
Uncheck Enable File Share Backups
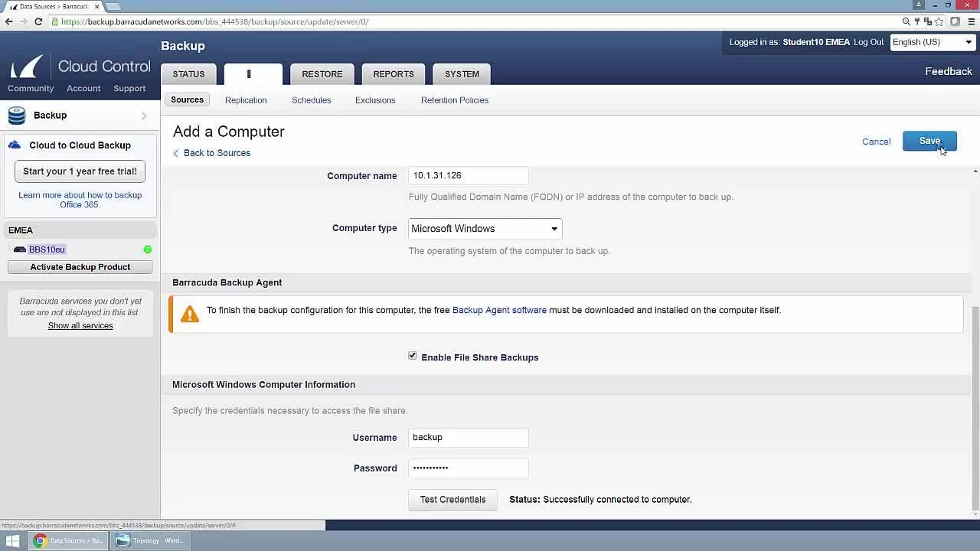[x=413, y=356]
